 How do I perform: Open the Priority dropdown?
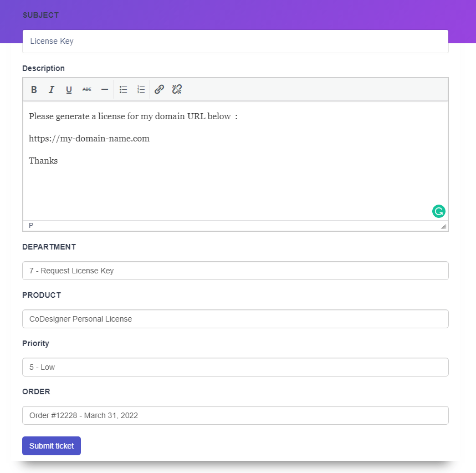tap(235, 367)
